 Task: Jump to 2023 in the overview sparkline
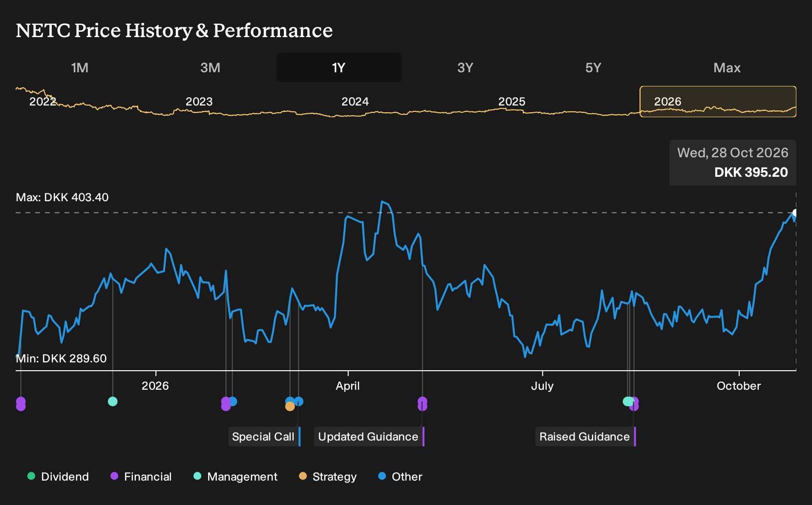click(x=199, y=102)
